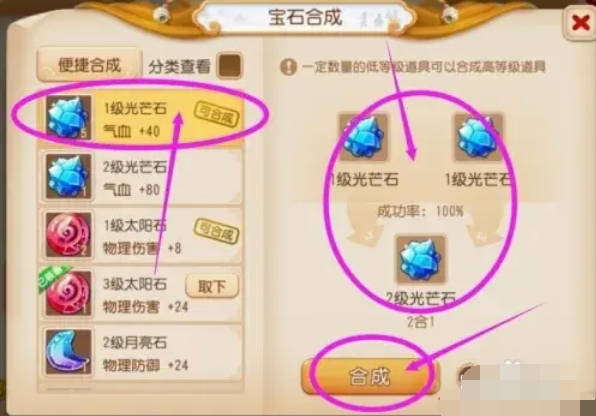
Task: Select the 1级太阳石 list row
Action: coord(141,236)
